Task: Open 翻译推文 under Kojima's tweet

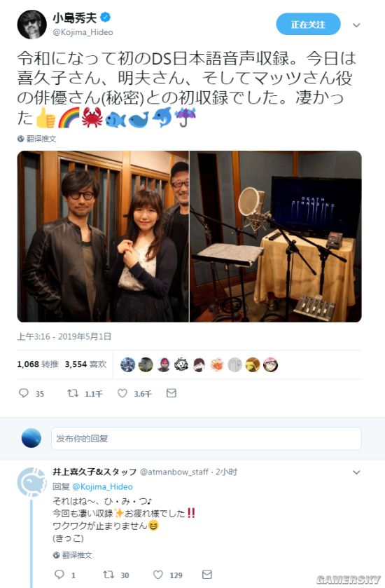Action: click(x=36, y=139)
